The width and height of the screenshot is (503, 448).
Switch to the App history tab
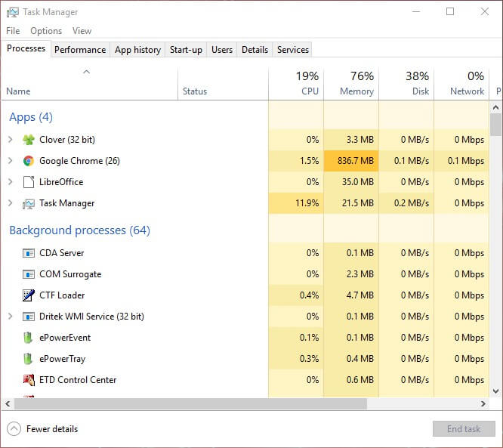point(137,50)
